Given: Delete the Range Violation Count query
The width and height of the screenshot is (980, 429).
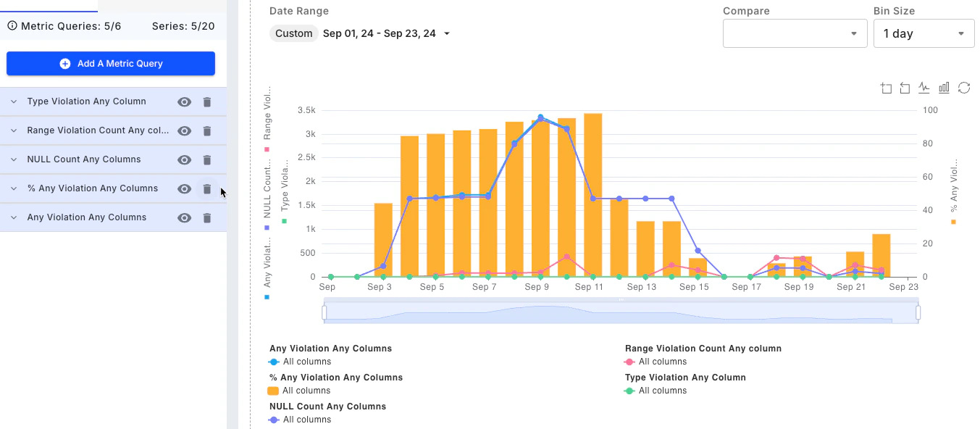Looking at the screenshot, I should coord(207,131).
